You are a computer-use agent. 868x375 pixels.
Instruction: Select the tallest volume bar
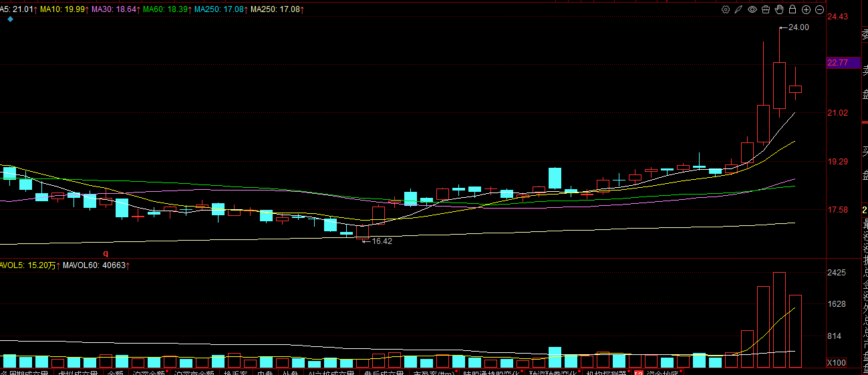click(x=779, y=320)
